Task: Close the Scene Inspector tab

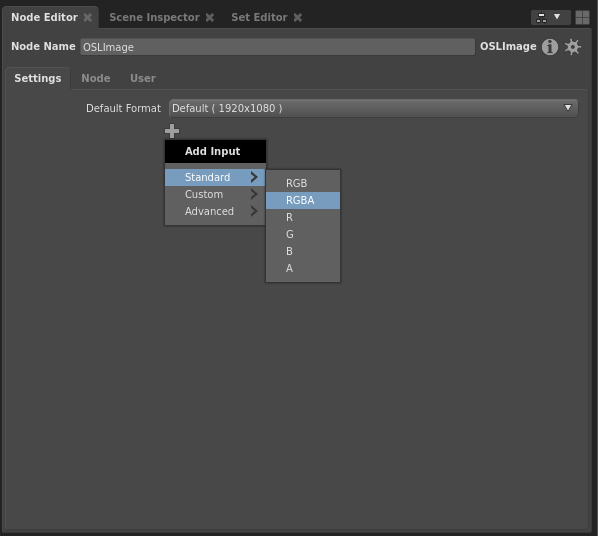Action: 210,18
